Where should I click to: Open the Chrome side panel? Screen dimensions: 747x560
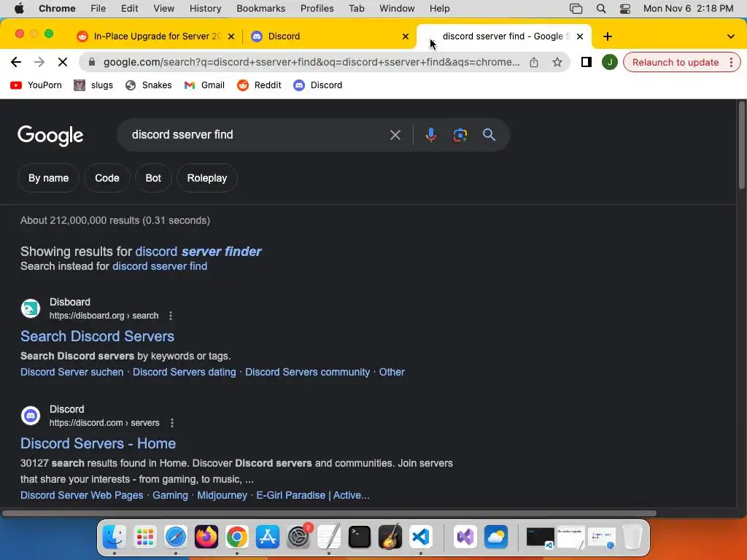point(586,62)
